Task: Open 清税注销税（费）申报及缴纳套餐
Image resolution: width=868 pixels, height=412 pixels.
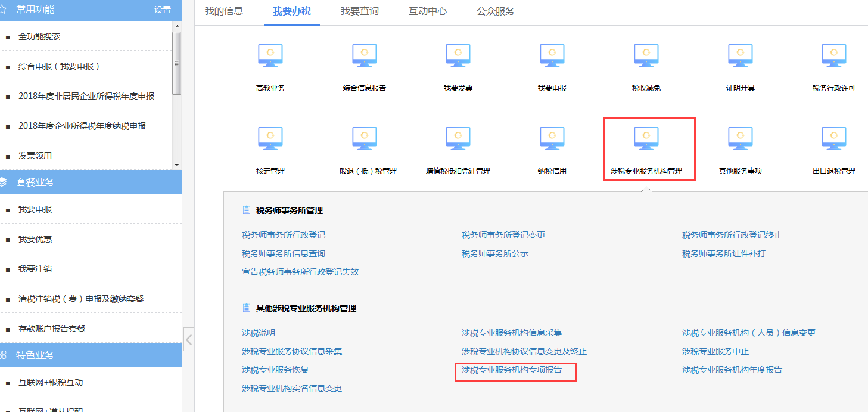Action: coord(81,299)
